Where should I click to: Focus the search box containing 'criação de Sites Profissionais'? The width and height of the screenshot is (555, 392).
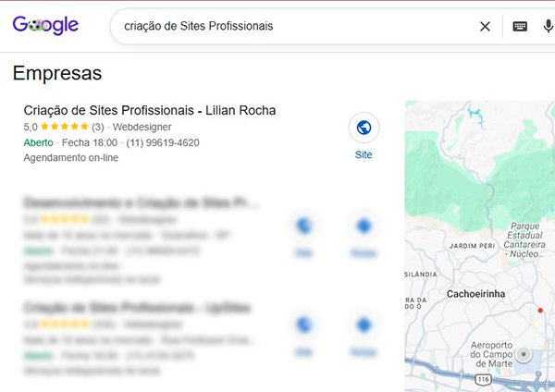click(x=297, y=26)
